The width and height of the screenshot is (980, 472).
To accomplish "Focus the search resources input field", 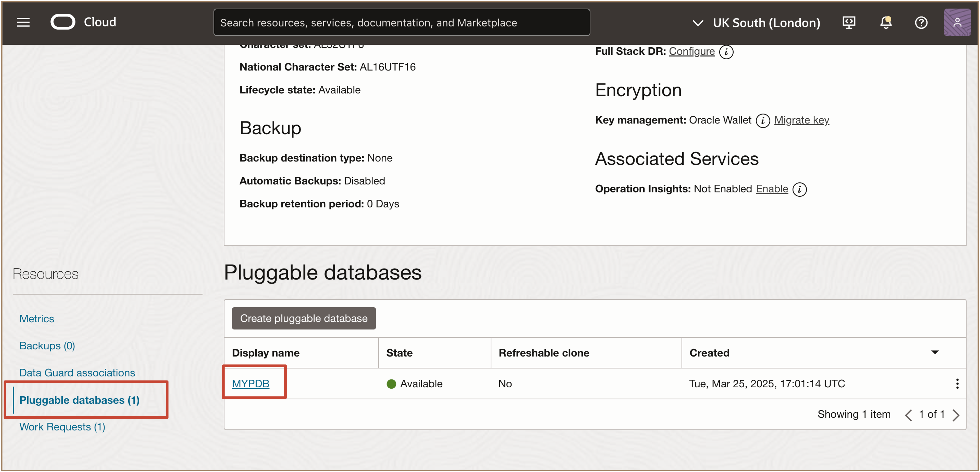I will tap(401, 22).
